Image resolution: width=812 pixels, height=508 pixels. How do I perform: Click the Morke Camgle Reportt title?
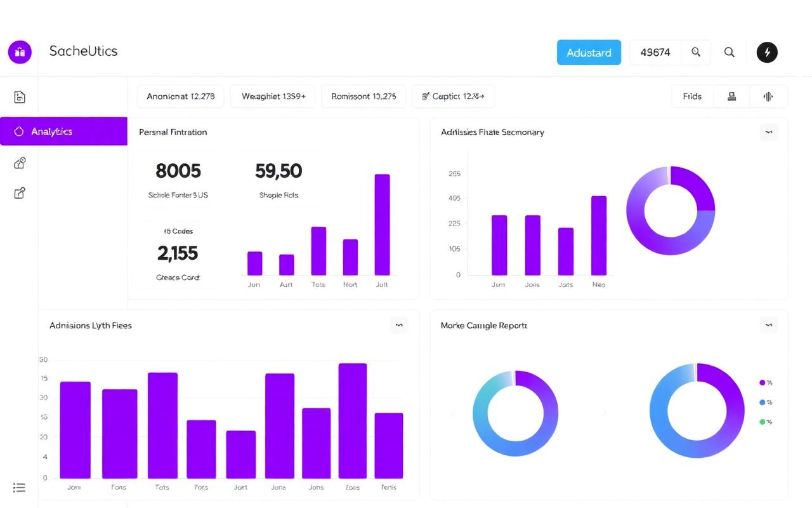point(484,325)
